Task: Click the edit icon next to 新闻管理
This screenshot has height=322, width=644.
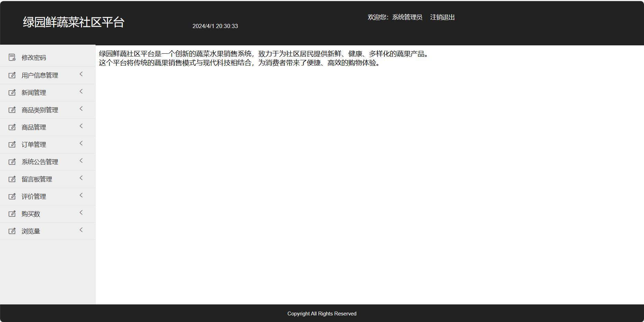Action: point(12,92)
